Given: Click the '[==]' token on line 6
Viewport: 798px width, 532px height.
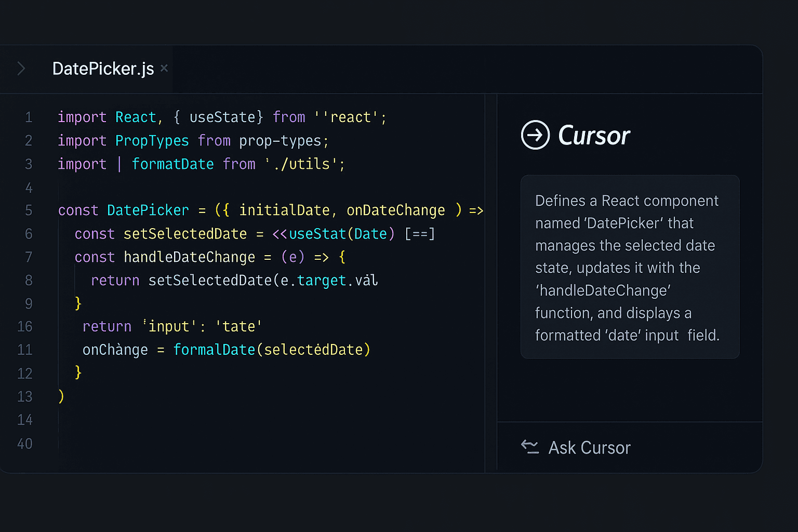Looking at the screenshot, I should point(420,234).
